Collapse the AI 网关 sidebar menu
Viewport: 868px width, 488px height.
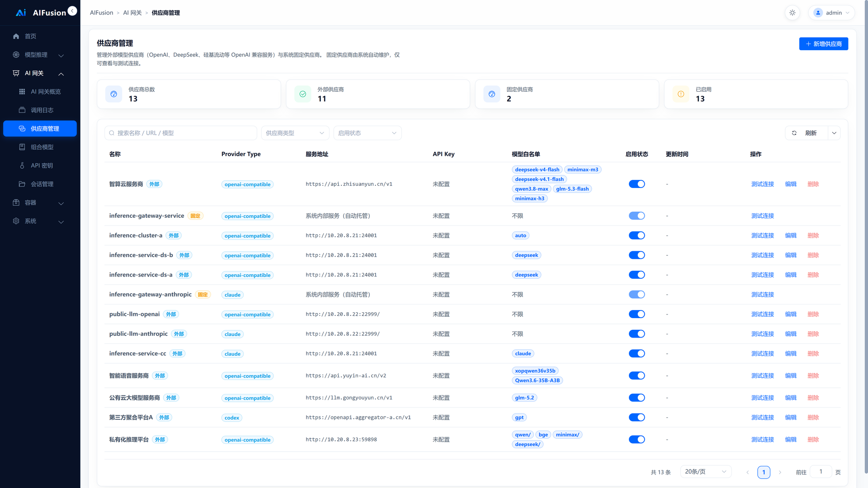pyautogui.click(x=40, y=73)
